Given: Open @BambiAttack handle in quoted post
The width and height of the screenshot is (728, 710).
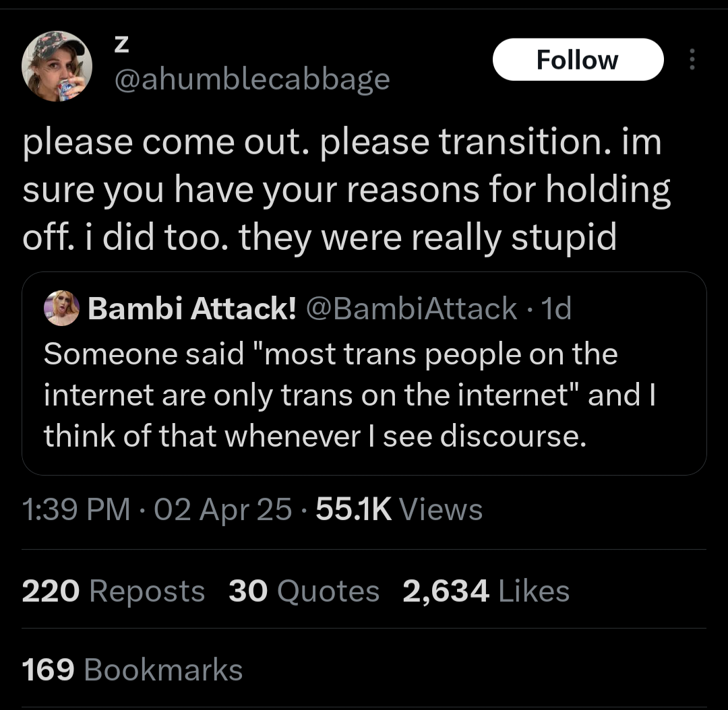Looking at the screenshot, I should point(411,309).
